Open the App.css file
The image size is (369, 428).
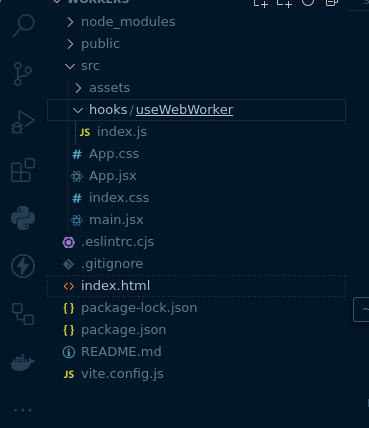[x=196, y=154]
